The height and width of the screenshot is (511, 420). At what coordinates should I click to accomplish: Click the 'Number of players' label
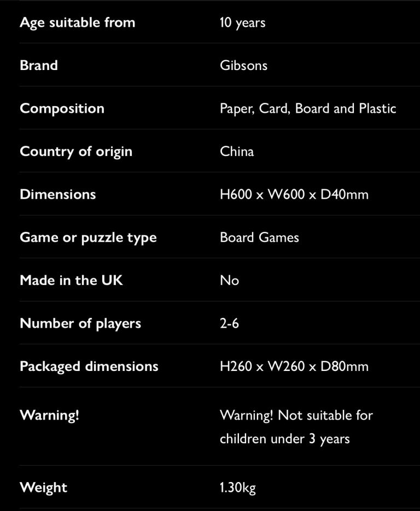pyautogui.click(x=80, y=323)
